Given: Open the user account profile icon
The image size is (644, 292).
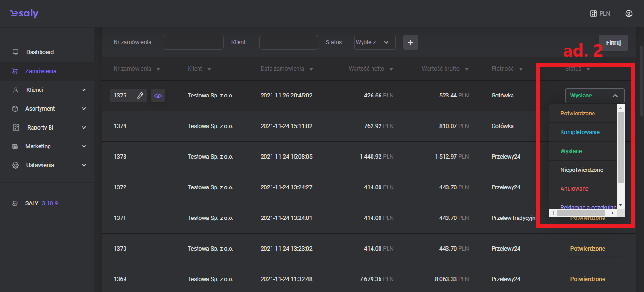Looking at the screenshot, I should point(628,14).
